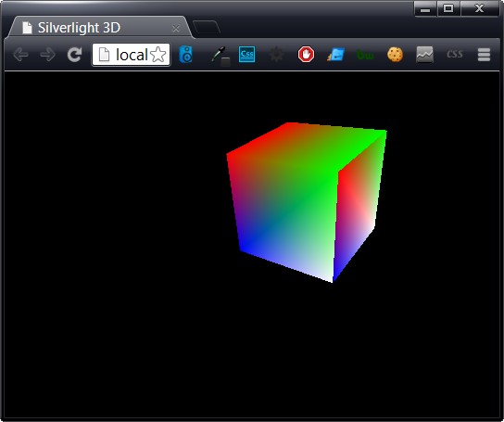Minimize the browser window
Image resolution: width=504 pixels, height=422 pixels.
click(x=425, y=8)
